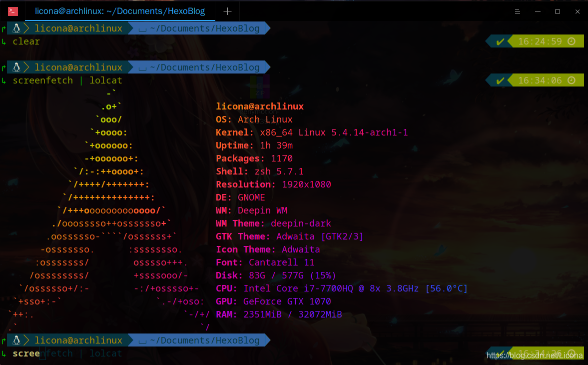The width and height of the screenshot is (588, 365).
Task: Click the folder icon in the second prompt path
Action: click(x=142, y=68)
